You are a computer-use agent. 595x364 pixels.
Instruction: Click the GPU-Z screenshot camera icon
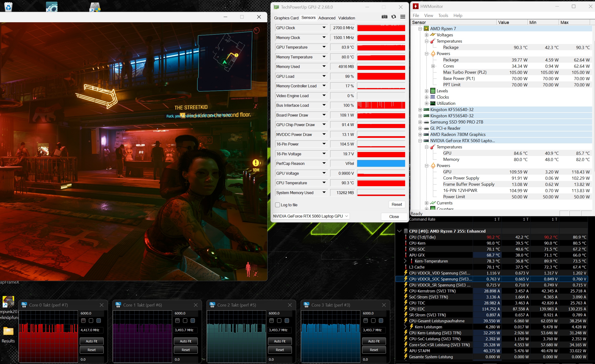(x=385, y=17)
